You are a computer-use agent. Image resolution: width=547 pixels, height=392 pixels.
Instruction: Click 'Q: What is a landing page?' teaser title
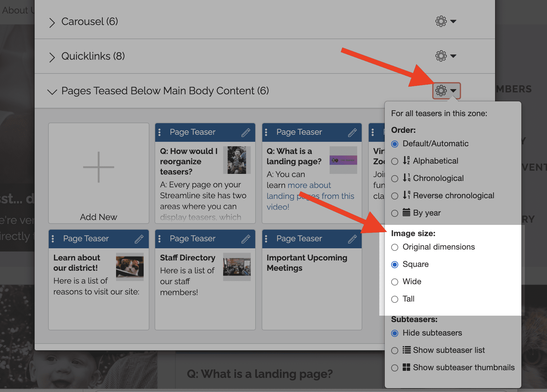pos(294,156)
